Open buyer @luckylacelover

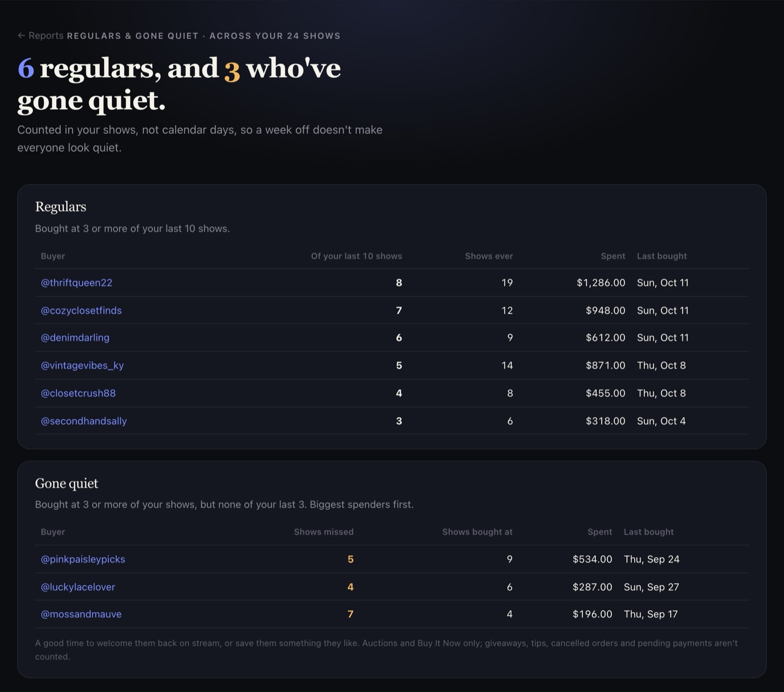[78, 587]
